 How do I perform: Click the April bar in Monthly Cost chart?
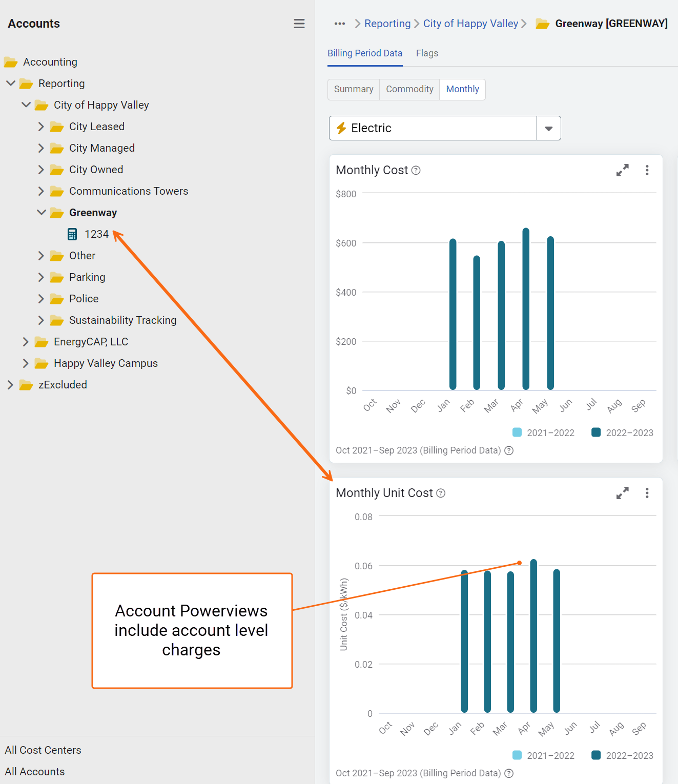pyautogui.click(x=526, y=309)
